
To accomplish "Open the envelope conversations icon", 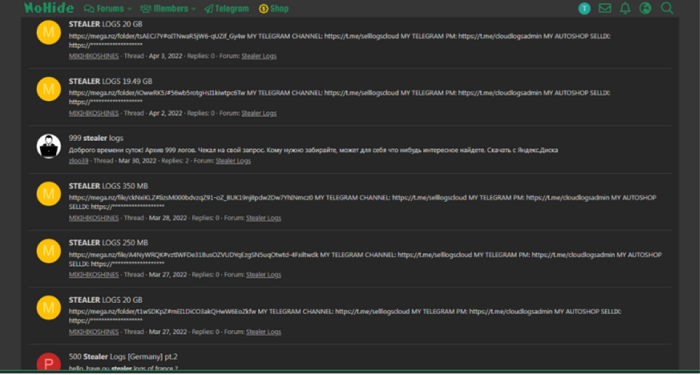I will 605,8.
